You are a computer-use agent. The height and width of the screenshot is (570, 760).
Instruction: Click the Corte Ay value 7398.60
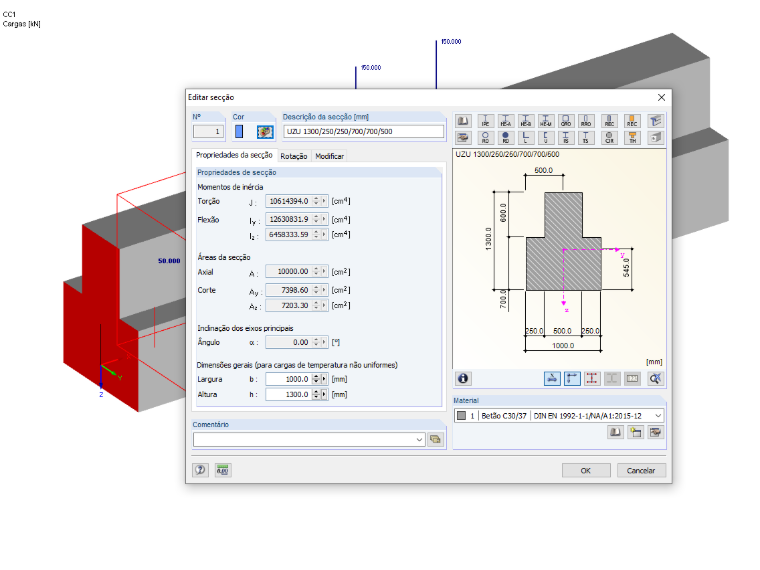(x=288, y=290)
